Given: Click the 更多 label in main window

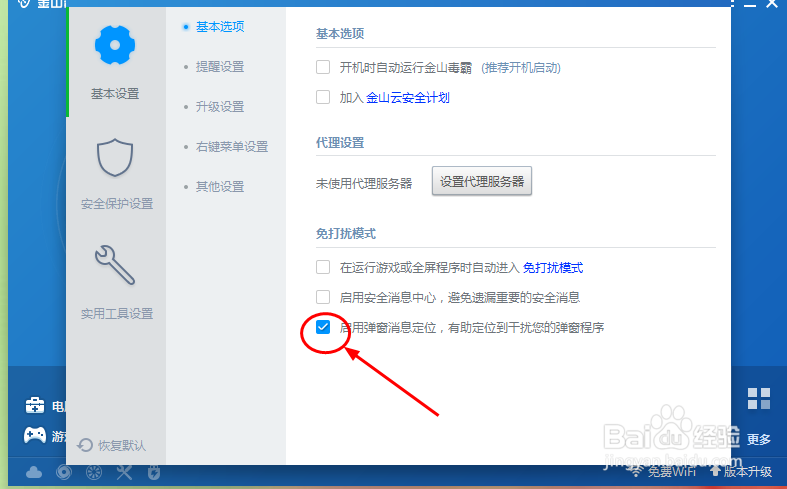Looking at the screenshot, I should (x=758, y=439).
